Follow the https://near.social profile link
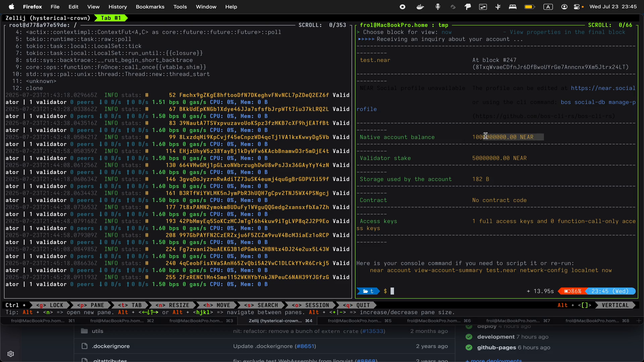Viewport: 644px width, 362px height. pyautogui.click(x=603, y=88)
